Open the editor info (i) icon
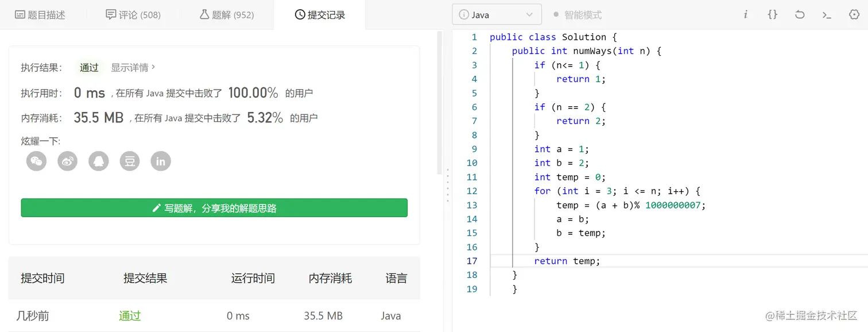 (746, 15)
